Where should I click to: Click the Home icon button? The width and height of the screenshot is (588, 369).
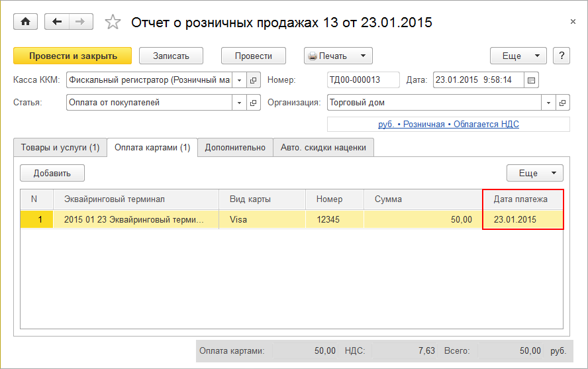(25, 22)
